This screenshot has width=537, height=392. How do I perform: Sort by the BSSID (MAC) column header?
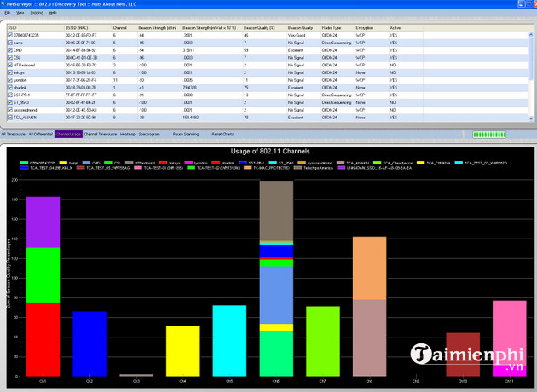(88, 28)
